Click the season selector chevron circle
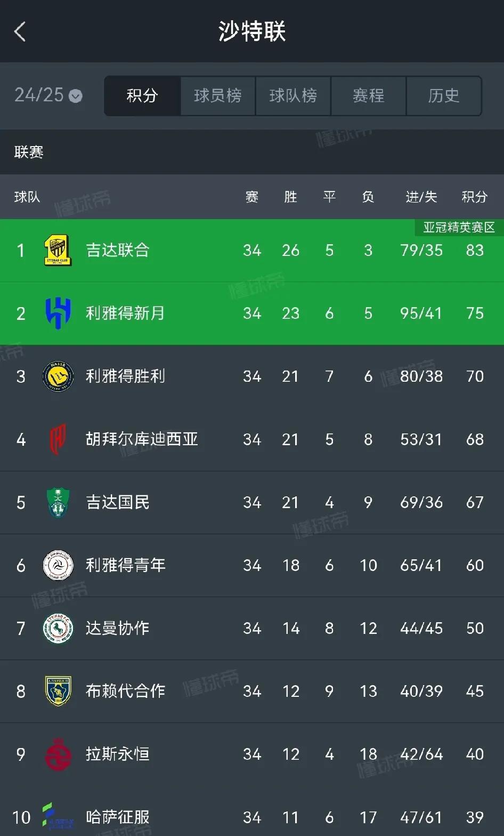504x836 pixels. click(x=76, y=97)
